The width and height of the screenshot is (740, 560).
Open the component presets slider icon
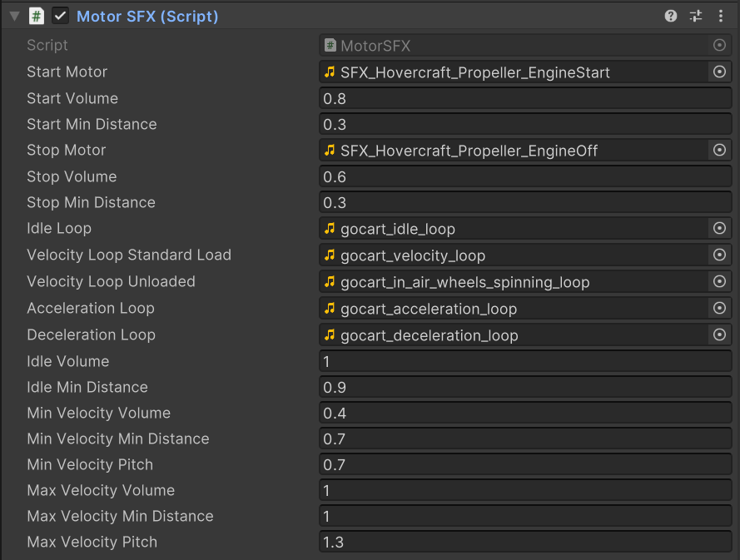pyautogui.click(x=696, y=16)
